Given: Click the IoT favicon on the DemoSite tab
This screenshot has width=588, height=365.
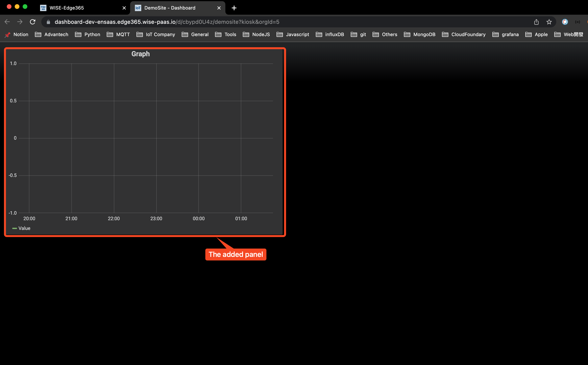Looking at the screenshot, I should 138,8.
